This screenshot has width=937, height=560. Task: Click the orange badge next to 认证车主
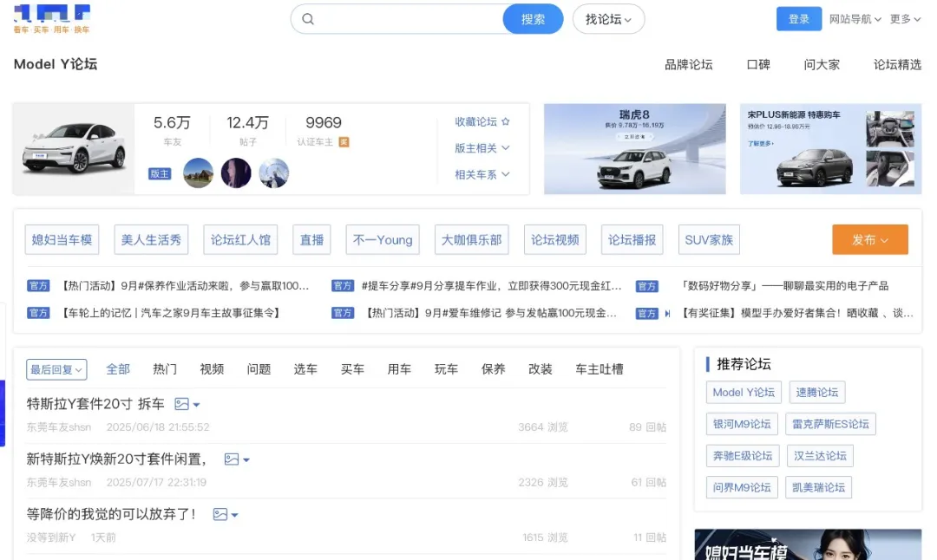344,142
